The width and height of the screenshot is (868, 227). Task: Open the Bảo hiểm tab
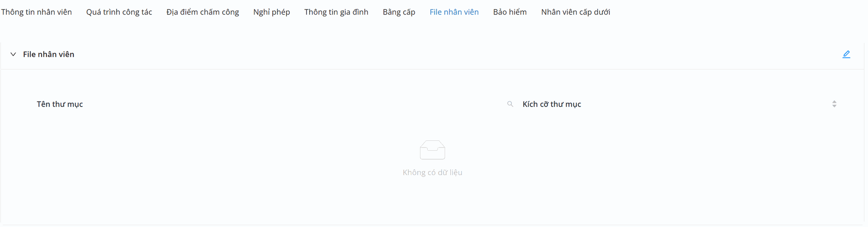pyautogui.click(x=509, y=12)
